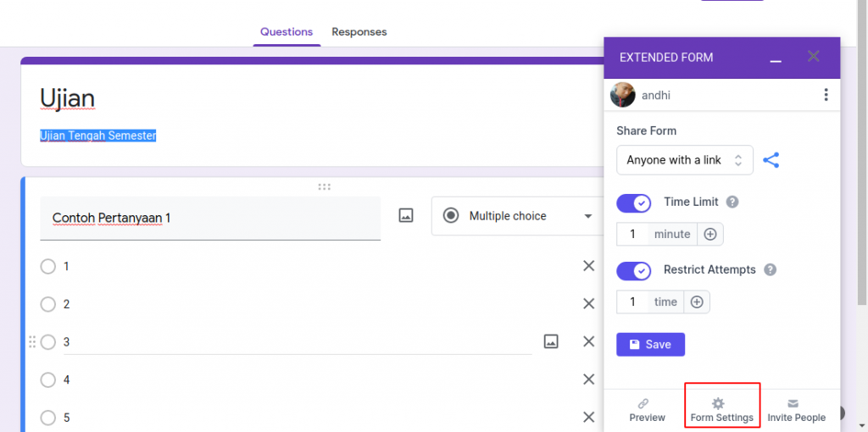This screenshot has height=432, width=868.
Task: Remove option 5 with its X icon
Action: tap(588, 417)
